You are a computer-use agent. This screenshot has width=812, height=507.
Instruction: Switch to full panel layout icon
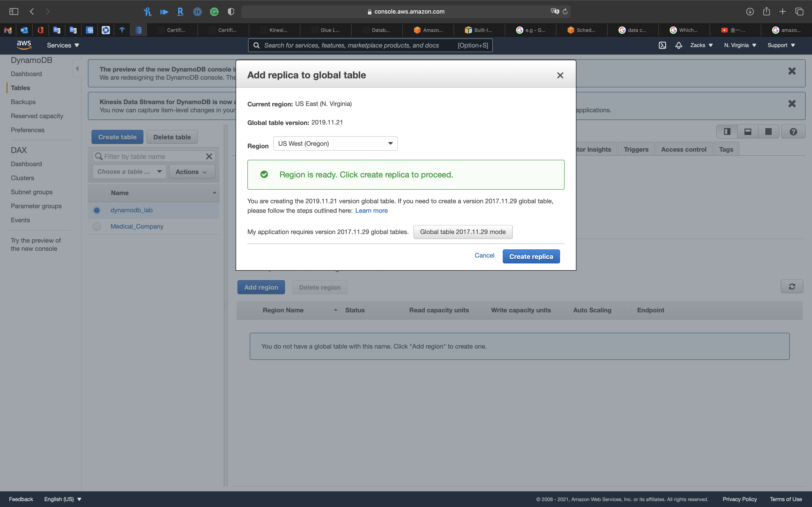(768, 132)
